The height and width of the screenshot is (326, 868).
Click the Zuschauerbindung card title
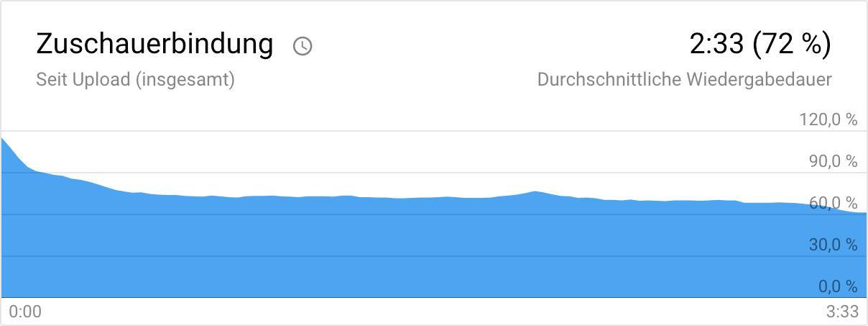(154, 44)
